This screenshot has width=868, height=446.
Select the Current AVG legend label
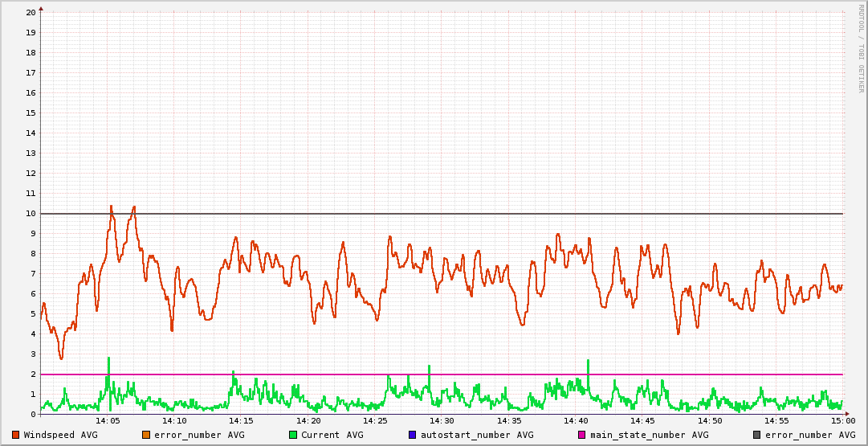tap(332, 435)
